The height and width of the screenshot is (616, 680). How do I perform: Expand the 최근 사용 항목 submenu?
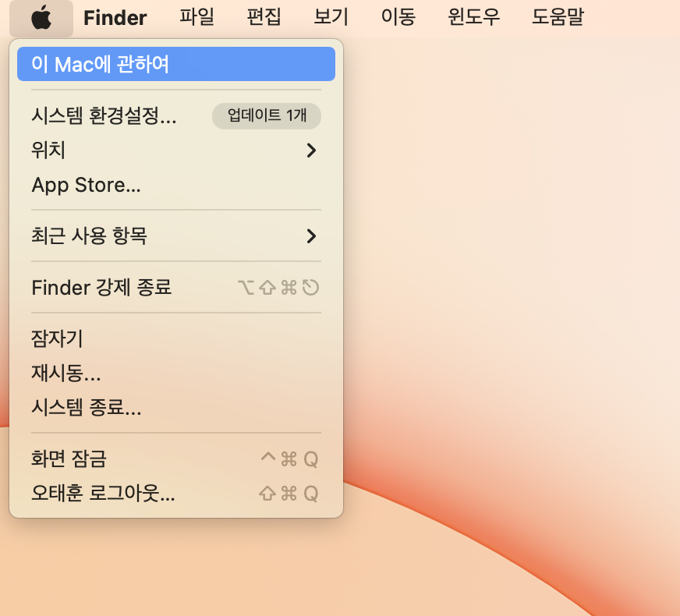pos(176,235)
